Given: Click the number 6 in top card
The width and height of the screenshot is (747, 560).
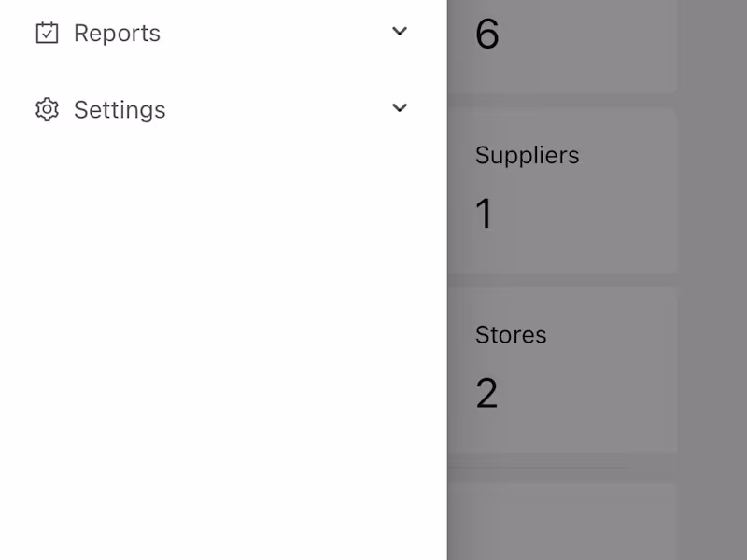Looking at the screenshot, I should click(x=486, y=35).
